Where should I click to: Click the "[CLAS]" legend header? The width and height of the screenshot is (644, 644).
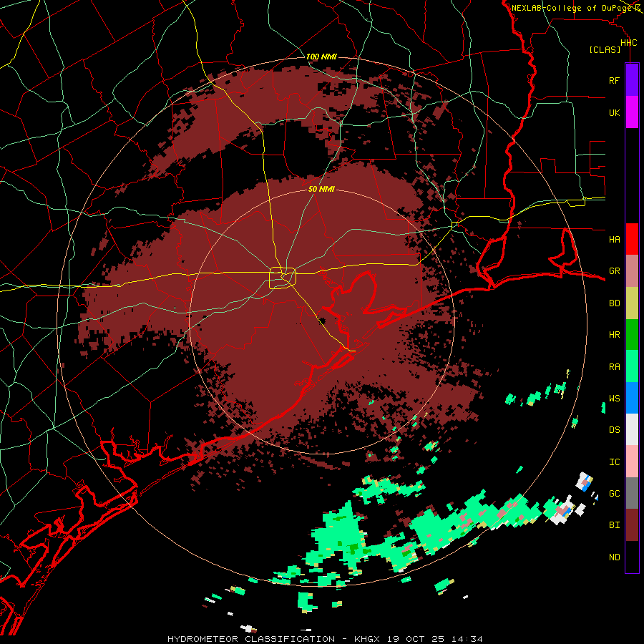coord(605,50)
